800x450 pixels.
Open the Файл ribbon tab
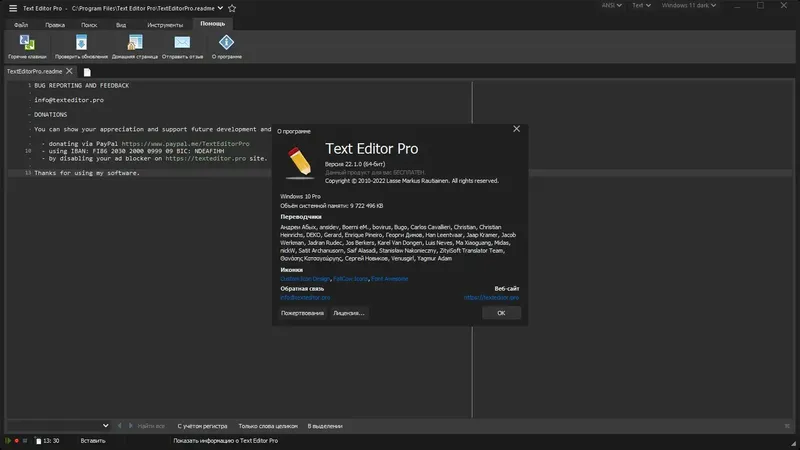[x=21, y=25]
